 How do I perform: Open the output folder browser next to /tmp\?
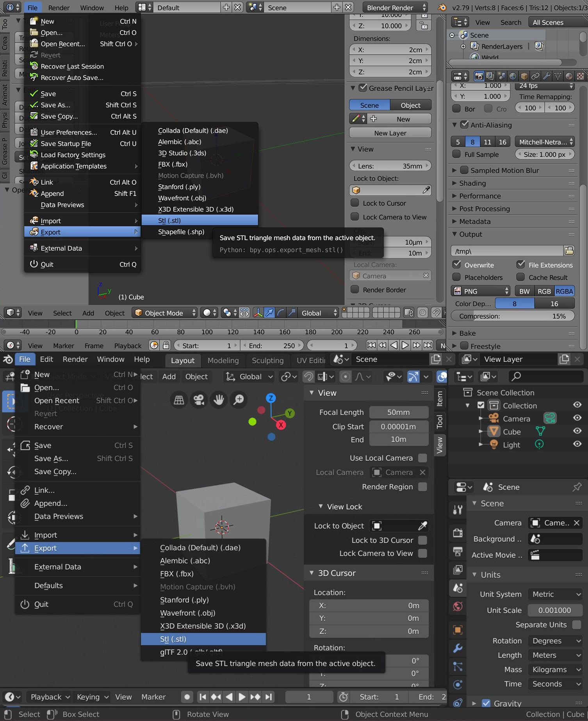(x=569, y=251)
